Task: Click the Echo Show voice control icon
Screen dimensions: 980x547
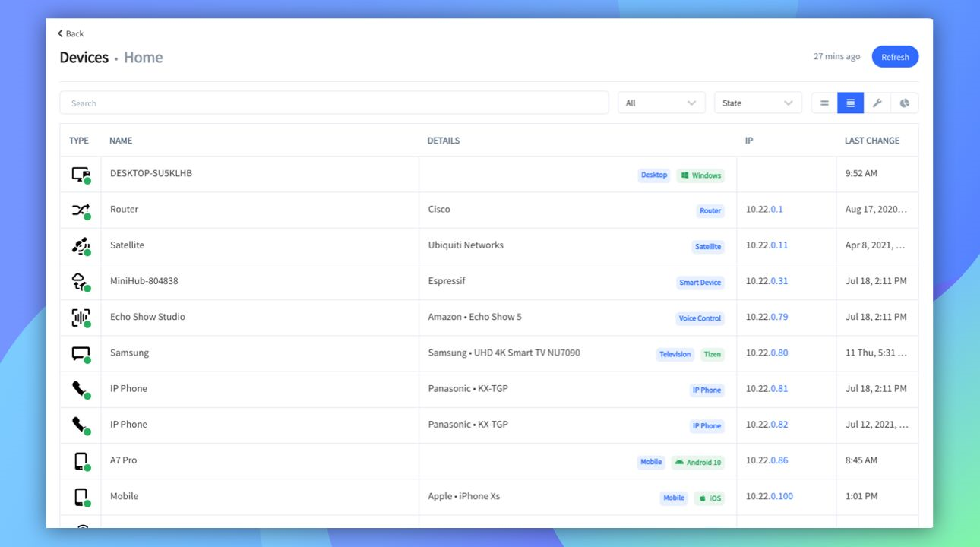Action: pyautogui.click(x=80, y=316)
